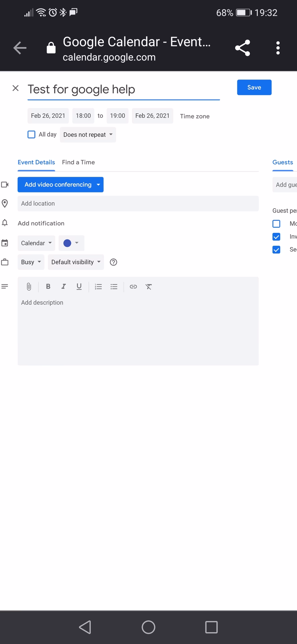Click the notification bell icon
This screenshot has width=297, height=644.
(x=5, y=223)
